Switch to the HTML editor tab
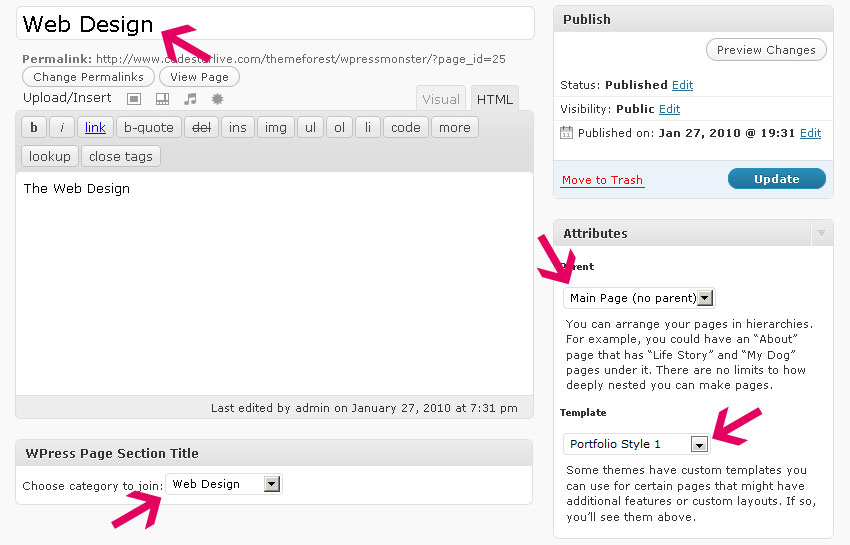The width and height of the screenshot is (850, 545). [x=495, y=99]
